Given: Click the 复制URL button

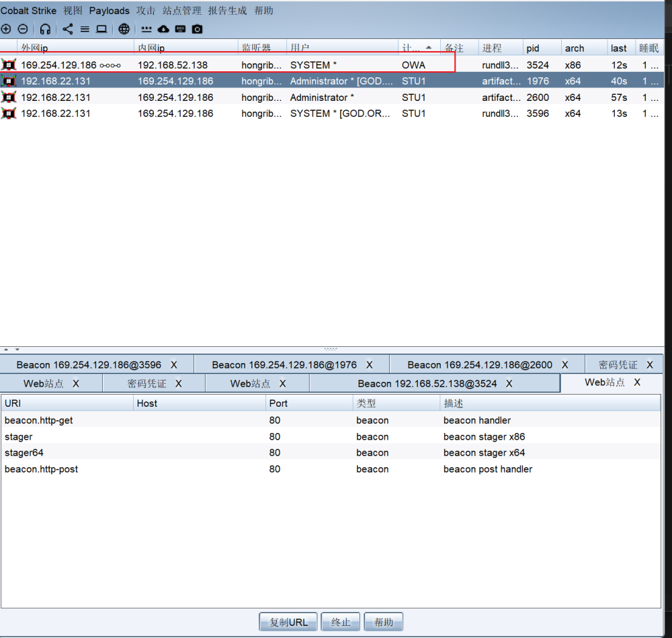Looking at the screenshot, I should click(x=288, y=622).
